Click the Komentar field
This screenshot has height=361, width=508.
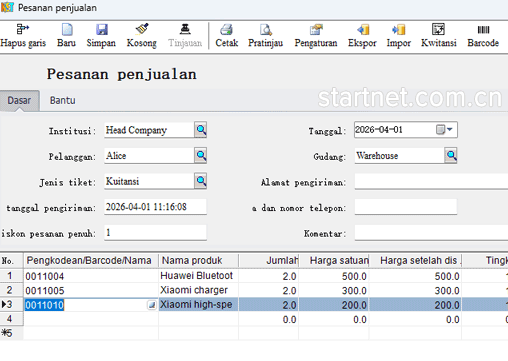coord(431,233)
